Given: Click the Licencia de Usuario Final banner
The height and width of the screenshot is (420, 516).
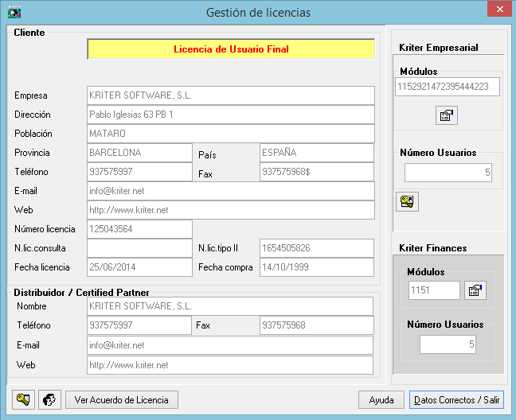Looking at the screenshot, I should (x=231, y=49).
